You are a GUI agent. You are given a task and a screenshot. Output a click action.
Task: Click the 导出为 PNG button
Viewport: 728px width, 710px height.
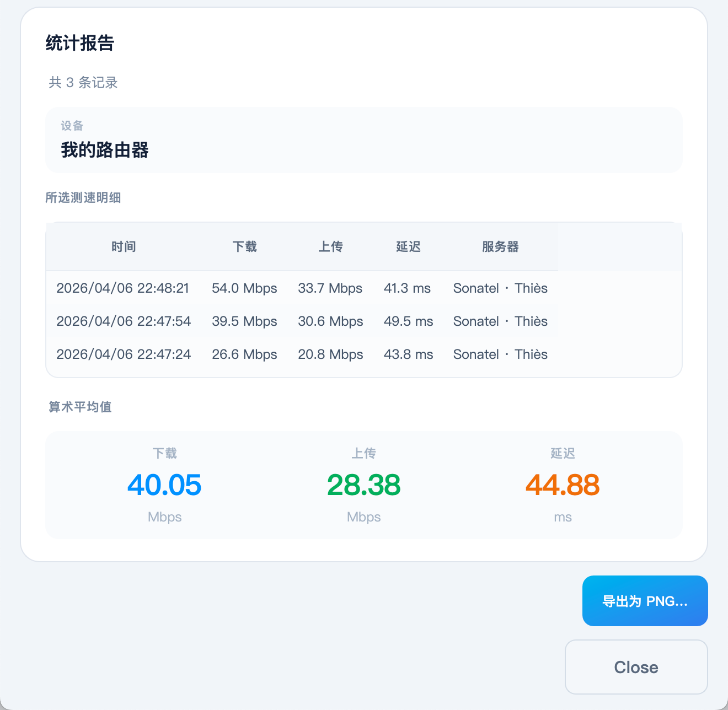click(645, 601)
